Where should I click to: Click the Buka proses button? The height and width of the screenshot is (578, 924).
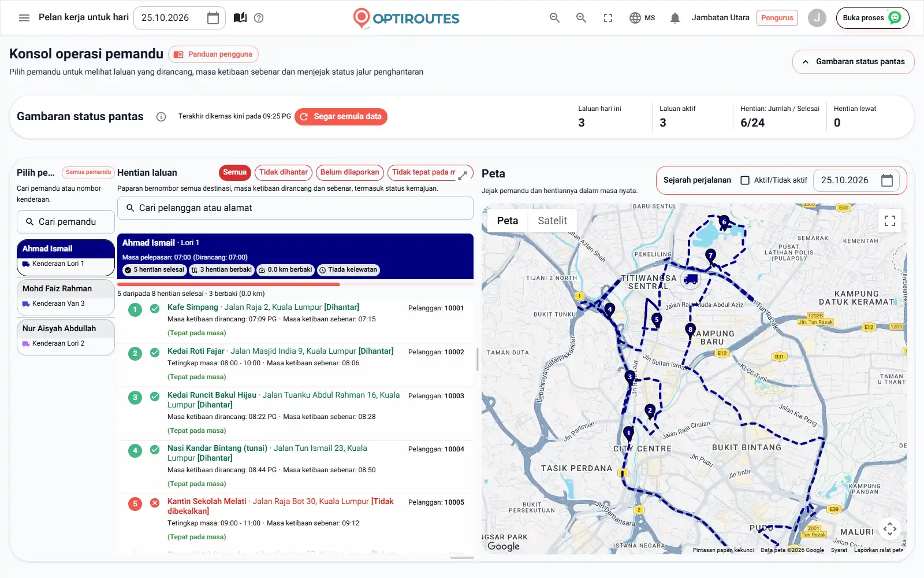coord(872,18)
